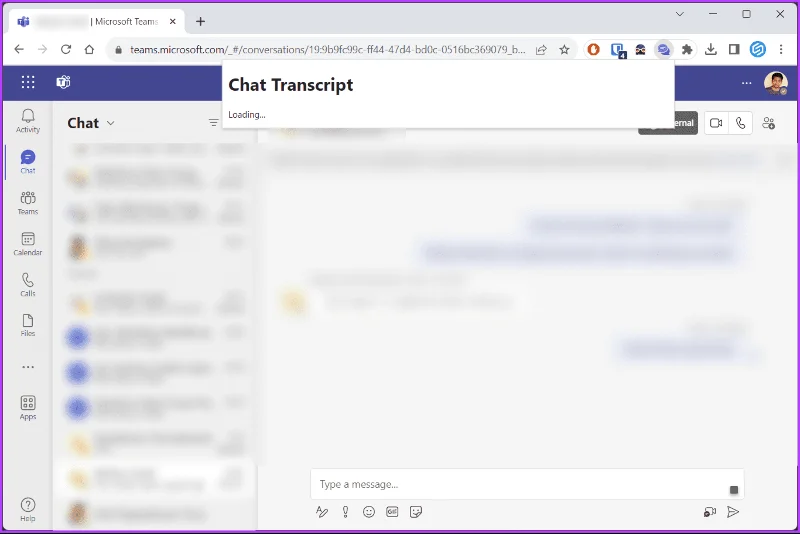Open the message Format options

click(x=321, y=512)
